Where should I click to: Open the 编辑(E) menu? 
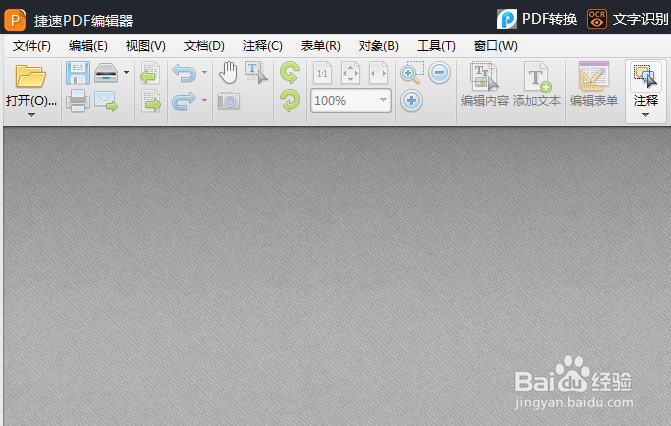[x=88, y=46]
